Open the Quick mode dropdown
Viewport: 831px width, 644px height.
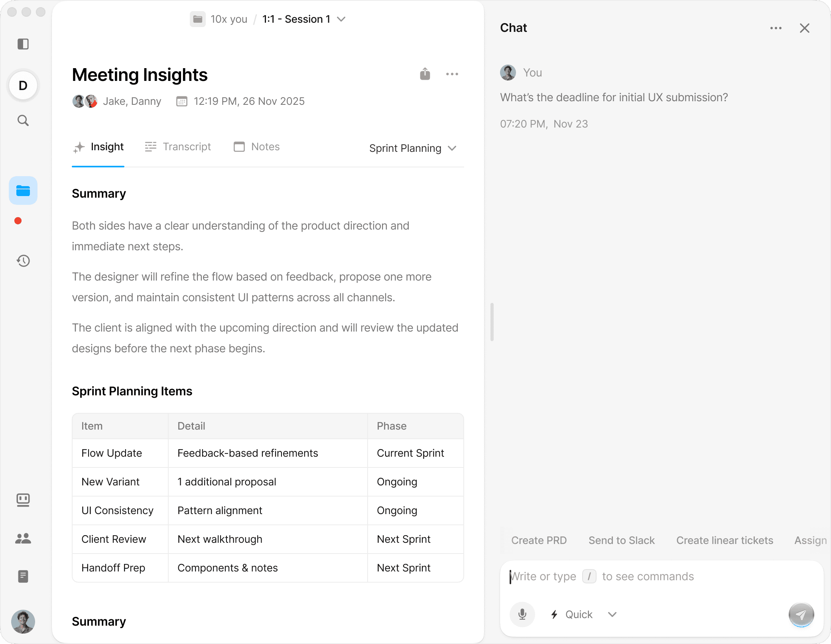583,615
